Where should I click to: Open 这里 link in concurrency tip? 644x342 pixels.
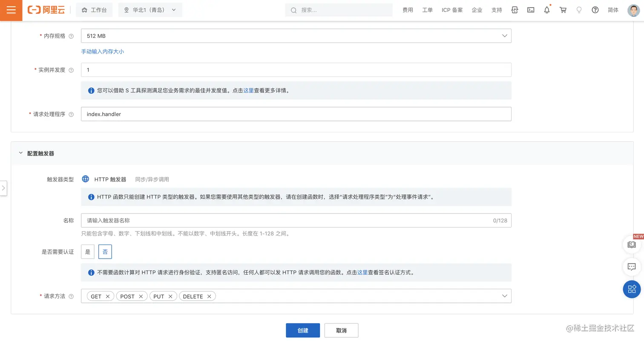pos(248,91)
